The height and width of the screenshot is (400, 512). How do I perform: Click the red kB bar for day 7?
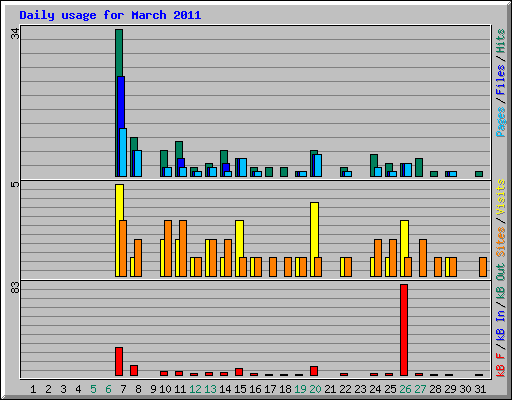119,362
